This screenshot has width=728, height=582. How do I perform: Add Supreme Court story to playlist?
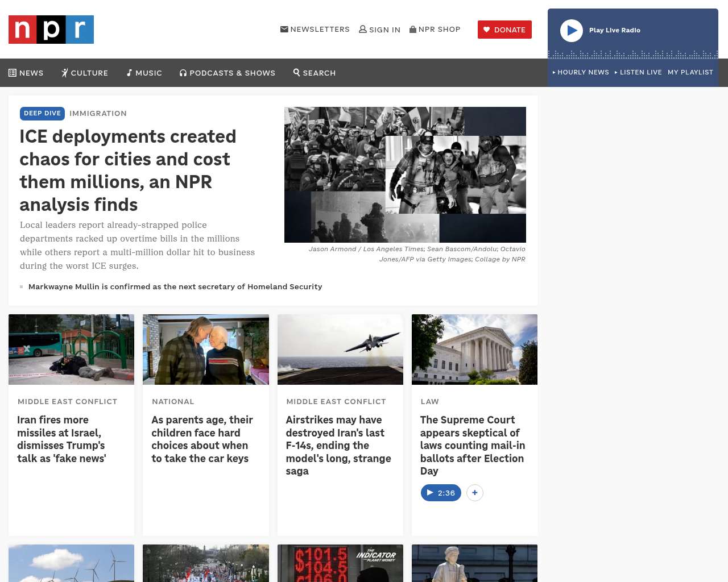(x=475, y=493)
